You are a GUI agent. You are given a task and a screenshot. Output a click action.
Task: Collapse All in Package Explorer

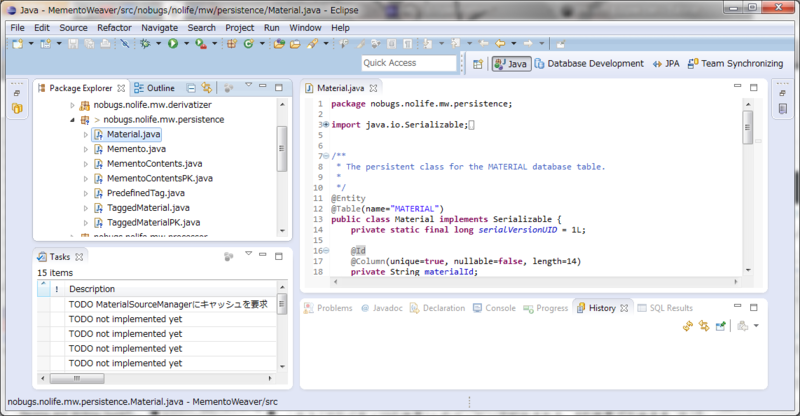tap(191, 88)
